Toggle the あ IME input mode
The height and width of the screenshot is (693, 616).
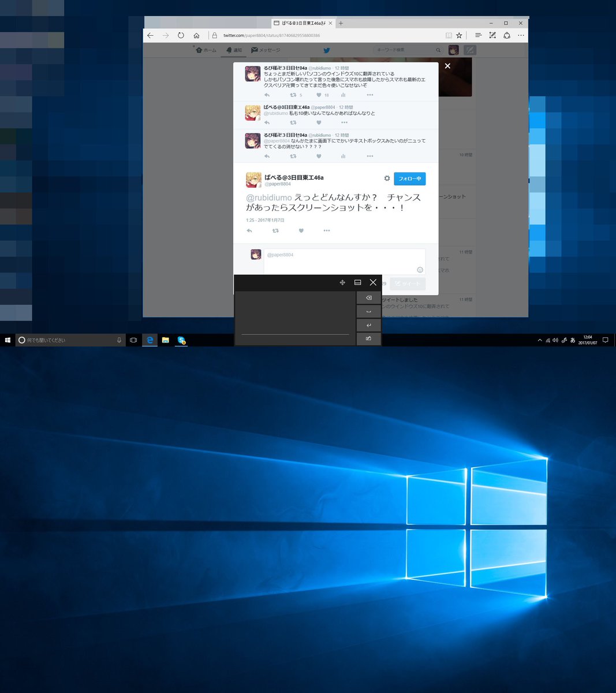click(x=573, y=340)
